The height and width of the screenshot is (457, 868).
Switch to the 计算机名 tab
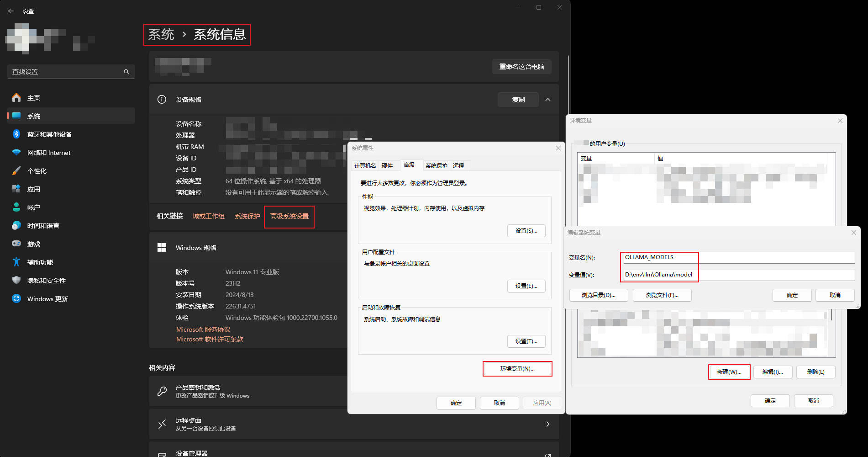pos(365,165)
